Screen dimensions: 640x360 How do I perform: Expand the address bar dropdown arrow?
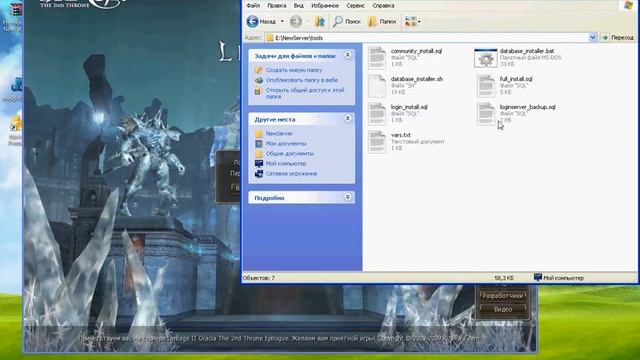click(593, 38)
